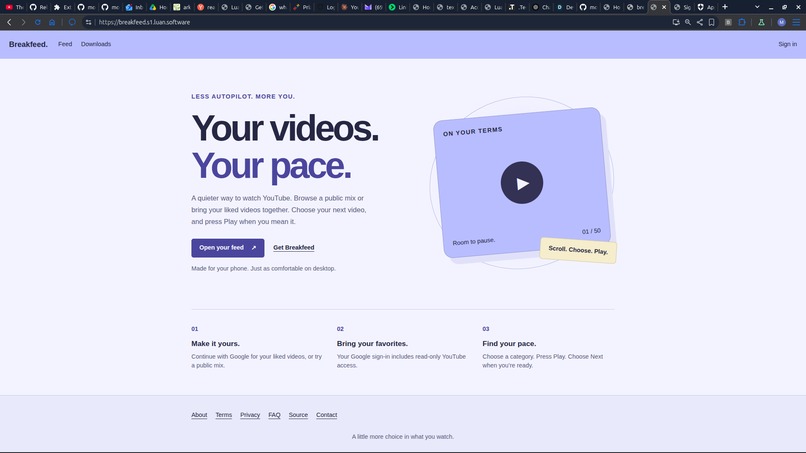Screen dimensions: 806x453
Task: Open the Source footer link
Action: coord(298,415)
